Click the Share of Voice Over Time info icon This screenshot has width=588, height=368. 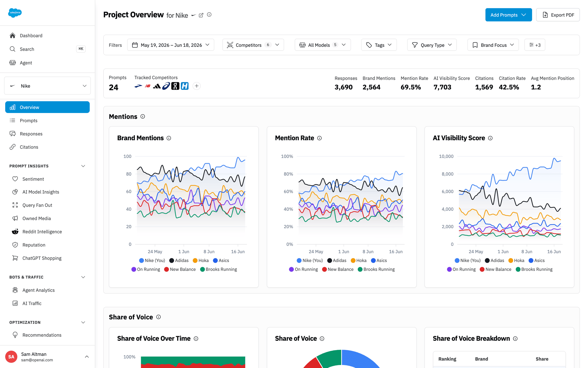coord(196,339)
